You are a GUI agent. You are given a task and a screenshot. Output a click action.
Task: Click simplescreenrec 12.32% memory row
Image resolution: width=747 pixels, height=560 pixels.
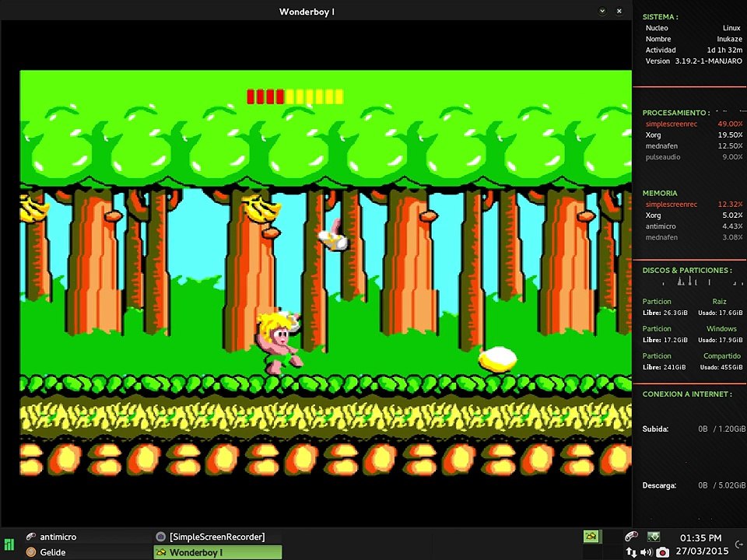tap(694, 205)
